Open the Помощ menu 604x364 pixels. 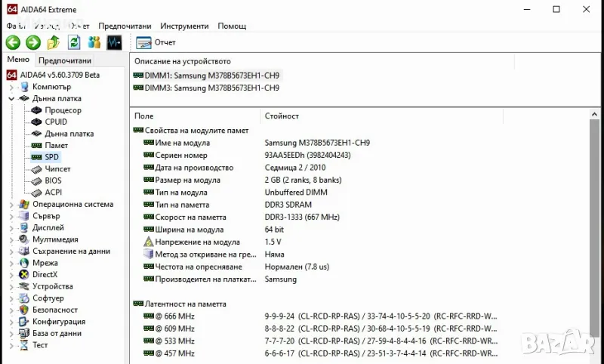pos(232,26)
